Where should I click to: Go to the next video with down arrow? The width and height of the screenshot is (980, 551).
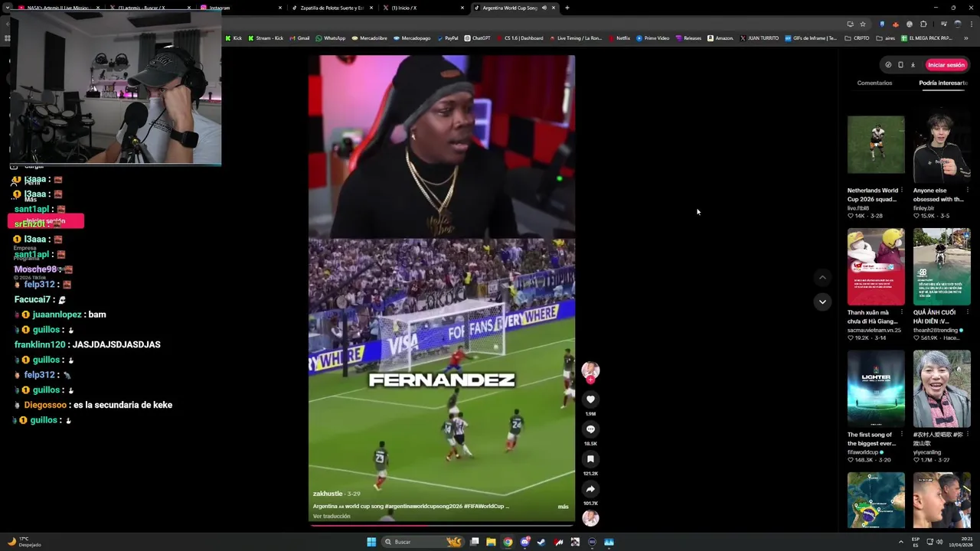coord(822,302)
